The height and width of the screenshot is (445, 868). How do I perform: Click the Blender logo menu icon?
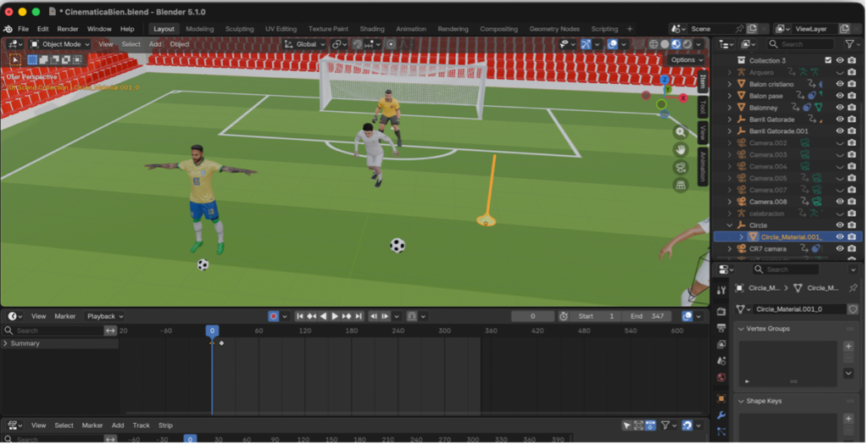(x=8, y=29)
